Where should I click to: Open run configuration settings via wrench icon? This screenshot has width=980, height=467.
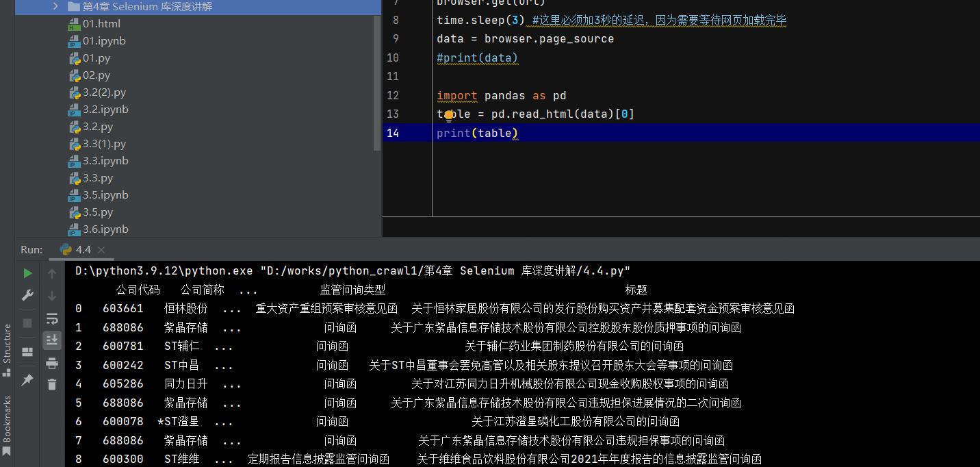(27, 294)
